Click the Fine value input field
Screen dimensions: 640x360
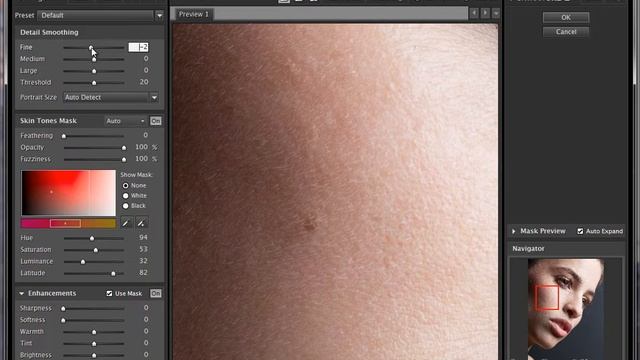(x=138, y=47)
